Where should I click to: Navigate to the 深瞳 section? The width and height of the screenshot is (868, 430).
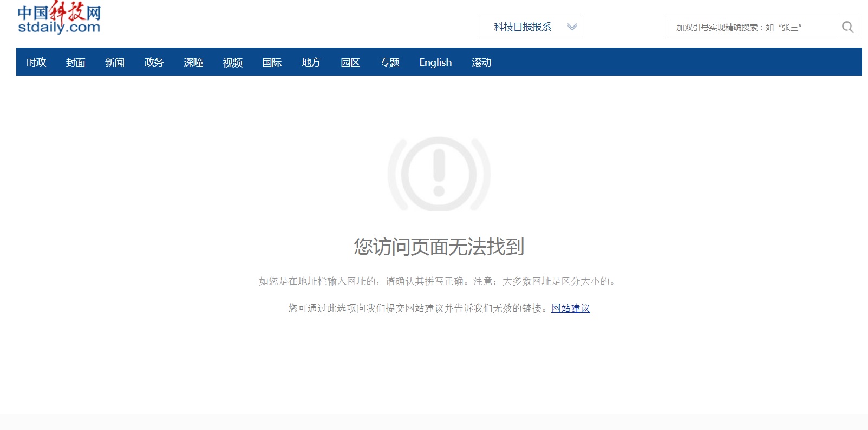click(x=193, y=63)
